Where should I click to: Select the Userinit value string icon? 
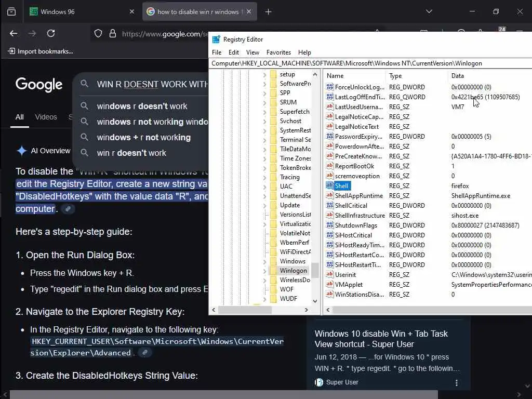coord(329,274)
